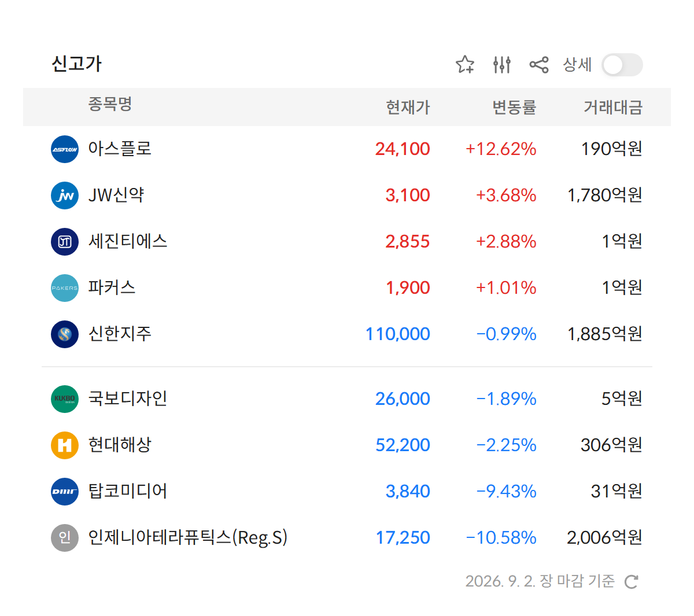This screenshot has width=694, height=616.
Task: Open the 신한지주 stock name
Action: pyautogui.click(x=120, y=334)
